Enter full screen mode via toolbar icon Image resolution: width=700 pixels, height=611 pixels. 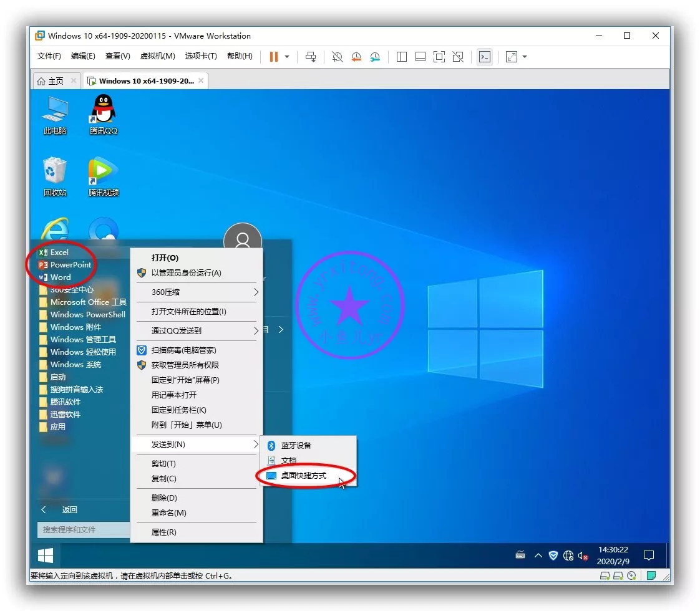tap(439, 57)
